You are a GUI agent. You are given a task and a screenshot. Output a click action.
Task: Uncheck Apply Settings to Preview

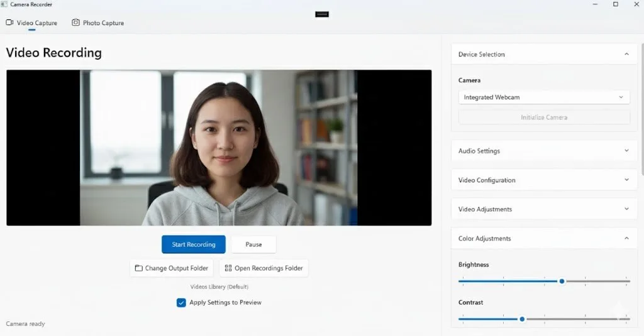pyautogui.click(x=181, y=303)
